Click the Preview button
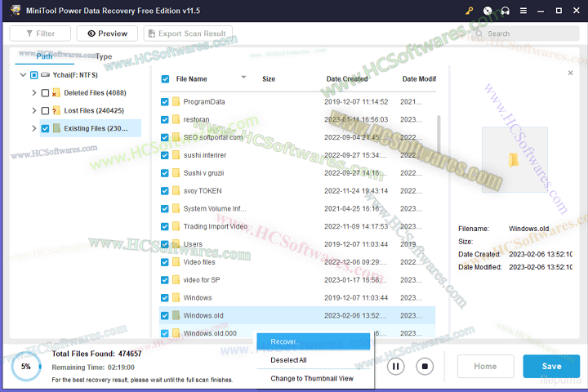The image size is (588, 392). point(107,33)
